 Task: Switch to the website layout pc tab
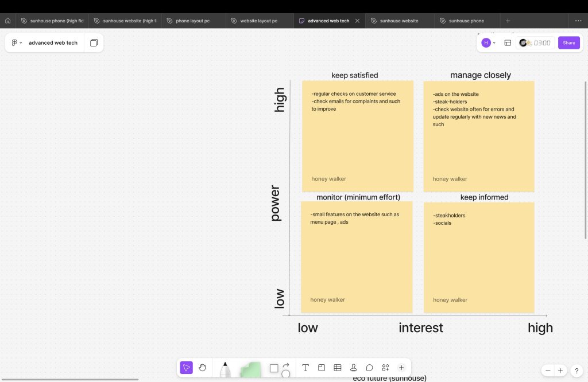click(x=258, y=21)
